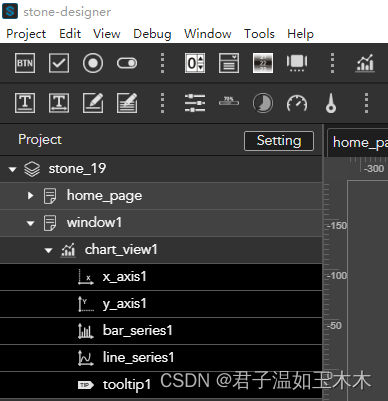Open the Window menu
Image resolution: width=388 pixels, height=401 pixels.
pyautogui.click(x=208, y=34)
